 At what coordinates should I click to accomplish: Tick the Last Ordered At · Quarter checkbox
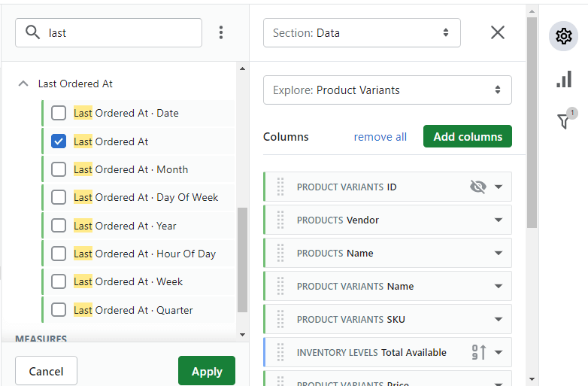click(59, 310)
